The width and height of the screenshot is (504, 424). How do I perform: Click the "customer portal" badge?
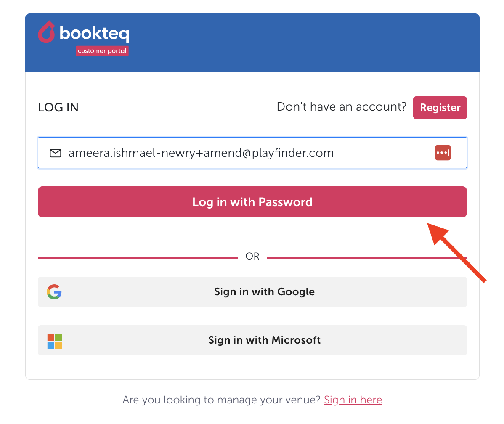(102, 51)
